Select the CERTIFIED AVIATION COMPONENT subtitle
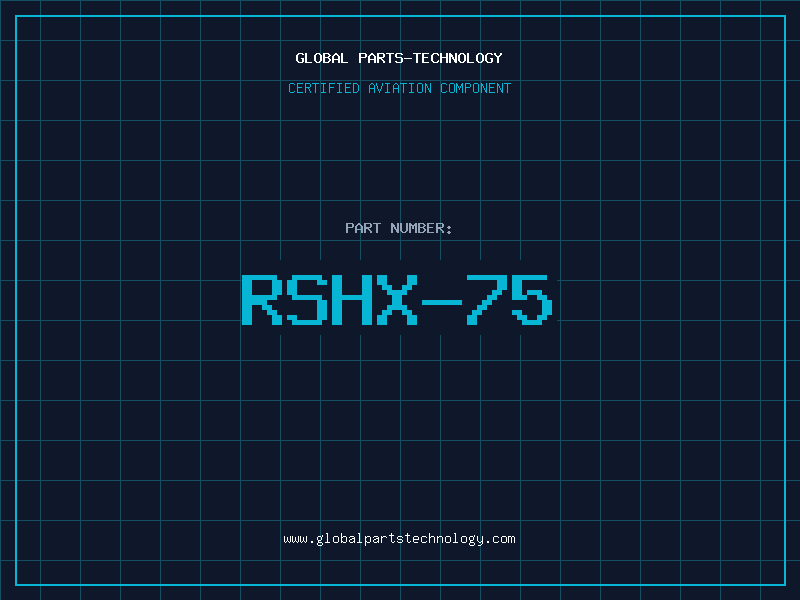The height and width of the screenshot is (600, 800). tap(399, 88)
